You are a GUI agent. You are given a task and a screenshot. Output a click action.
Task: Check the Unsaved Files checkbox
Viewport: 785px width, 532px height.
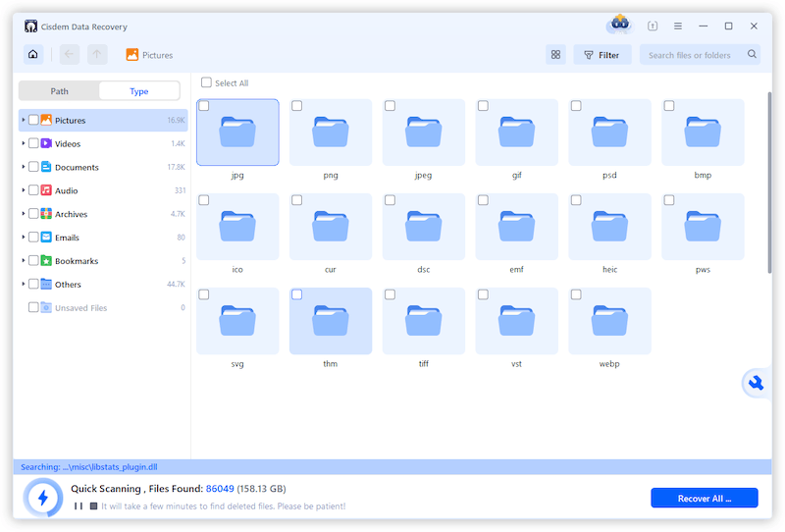pyautogui.click(x=33, y=307)
